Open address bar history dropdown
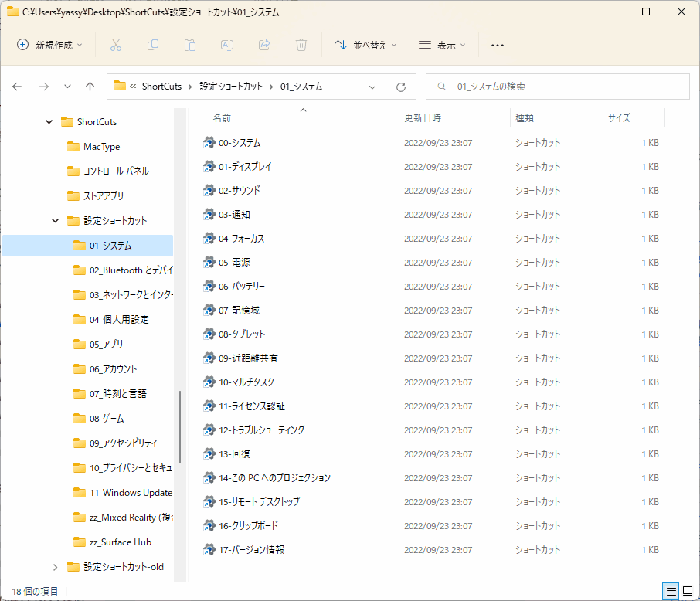The width and height of the screenshot is (700, 601). pyautogui.click(x=372, y=87)
